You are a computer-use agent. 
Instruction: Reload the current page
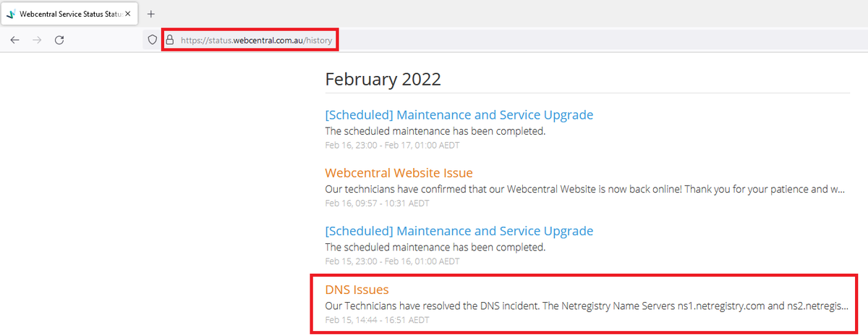(60, 40)
